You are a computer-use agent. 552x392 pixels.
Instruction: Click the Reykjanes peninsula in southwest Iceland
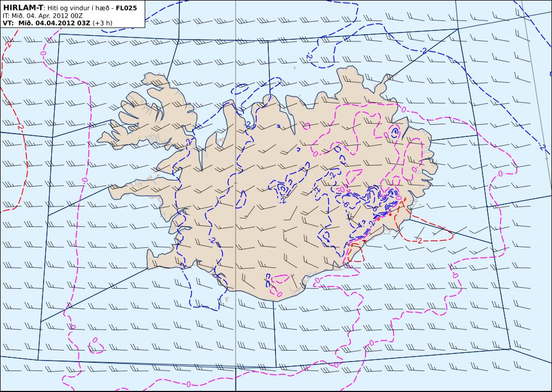[x=158, y=259]
